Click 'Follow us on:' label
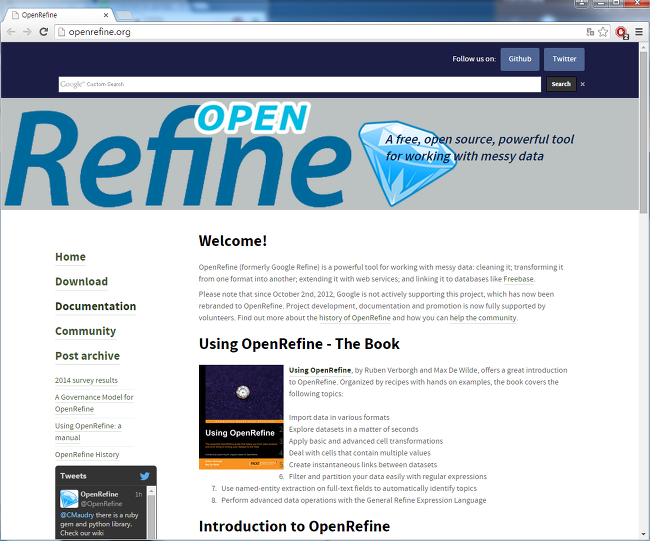The image size is (650, 541). coord(474,59)
